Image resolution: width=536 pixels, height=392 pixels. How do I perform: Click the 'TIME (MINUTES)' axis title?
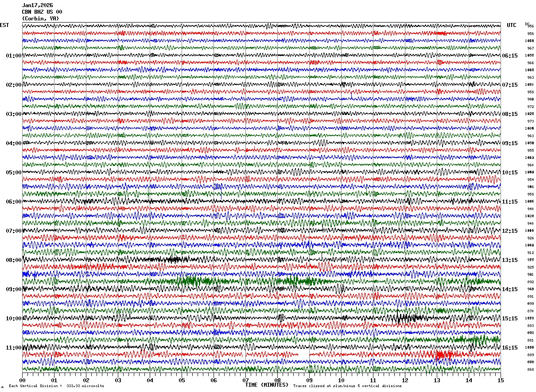click(x=267, y=385)
